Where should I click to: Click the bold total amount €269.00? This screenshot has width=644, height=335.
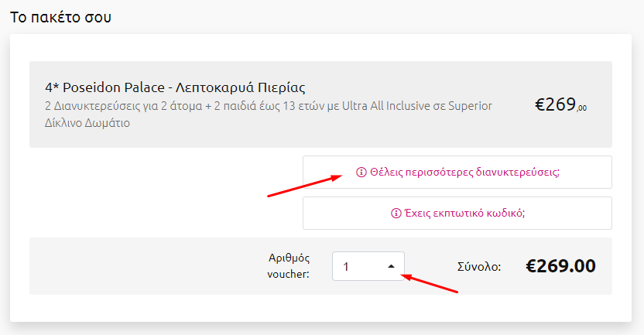(560, 266)
